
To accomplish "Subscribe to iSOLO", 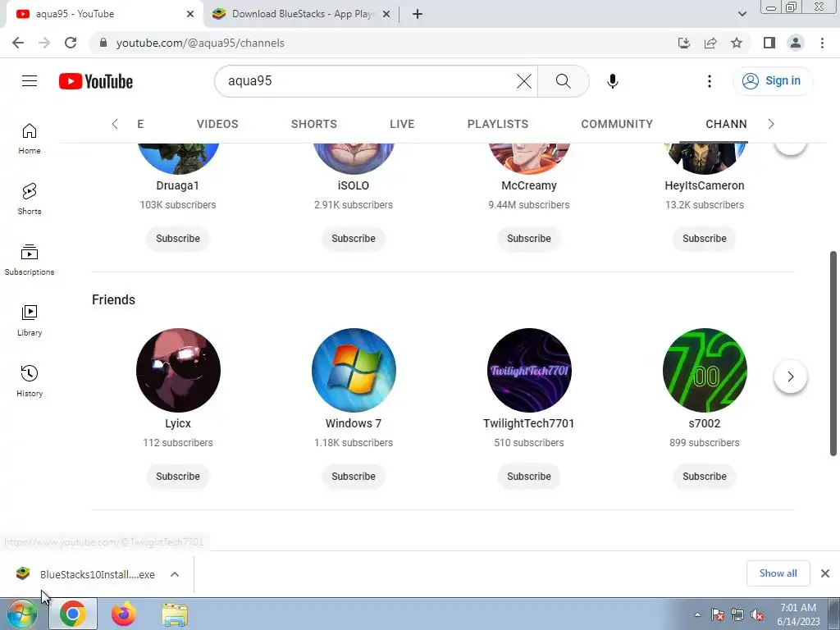I will click(x=354, y=239).
